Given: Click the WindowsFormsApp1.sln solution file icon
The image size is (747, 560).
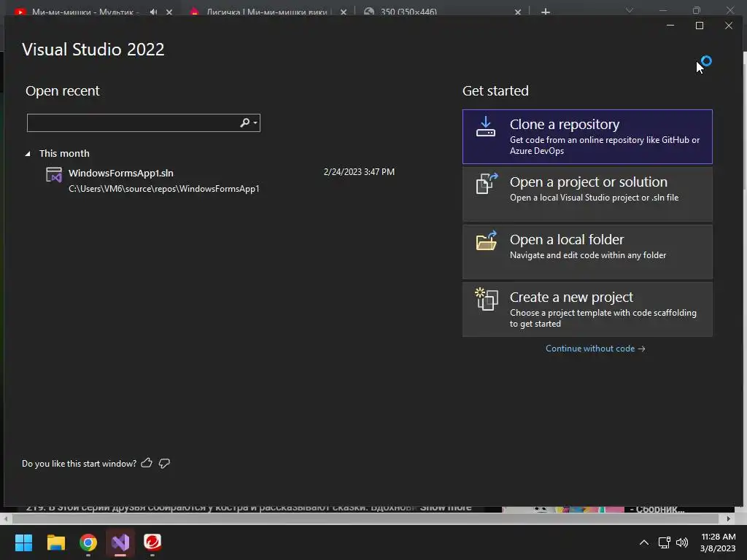Looking at the screenshot, I should click(54, 175).
